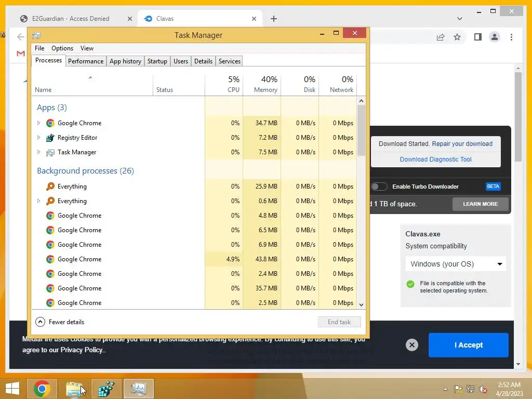Viewport: 532px width, 399px height.
Task: Sort by the CPU column header
Action: [x=224, y=84]
